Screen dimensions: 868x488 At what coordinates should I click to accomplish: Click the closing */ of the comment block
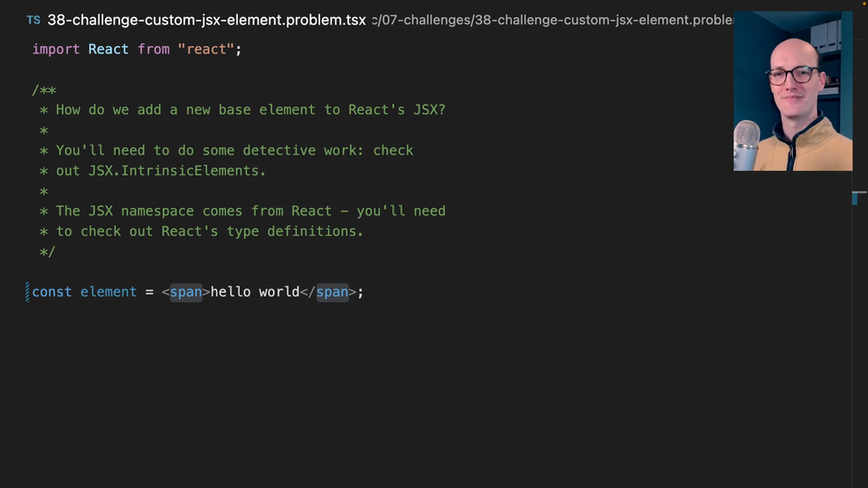pyautogui.click(x=47, y=251)
